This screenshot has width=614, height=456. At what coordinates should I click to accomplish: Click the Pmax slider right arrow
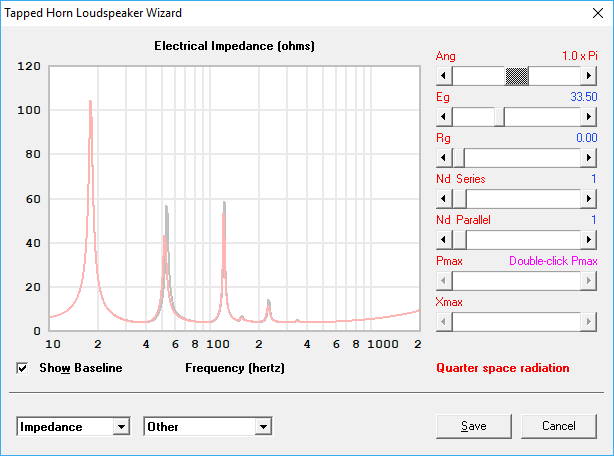(589, 281)
